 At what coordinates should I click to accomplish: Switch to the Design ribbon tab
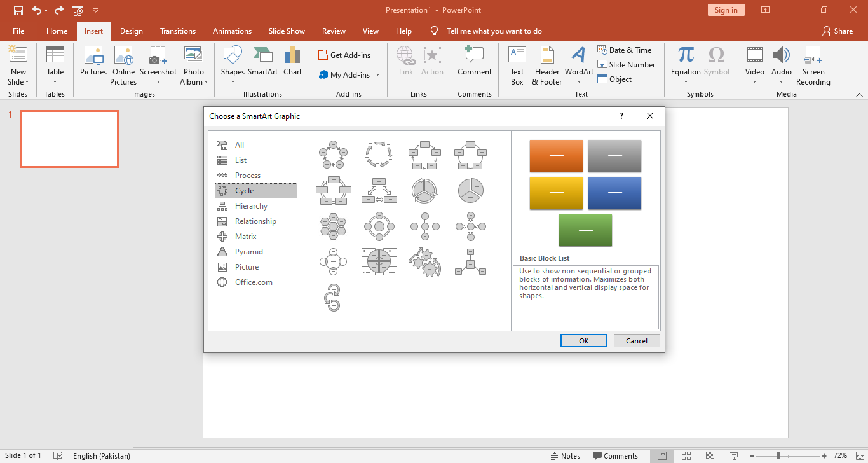pos(132,31)
